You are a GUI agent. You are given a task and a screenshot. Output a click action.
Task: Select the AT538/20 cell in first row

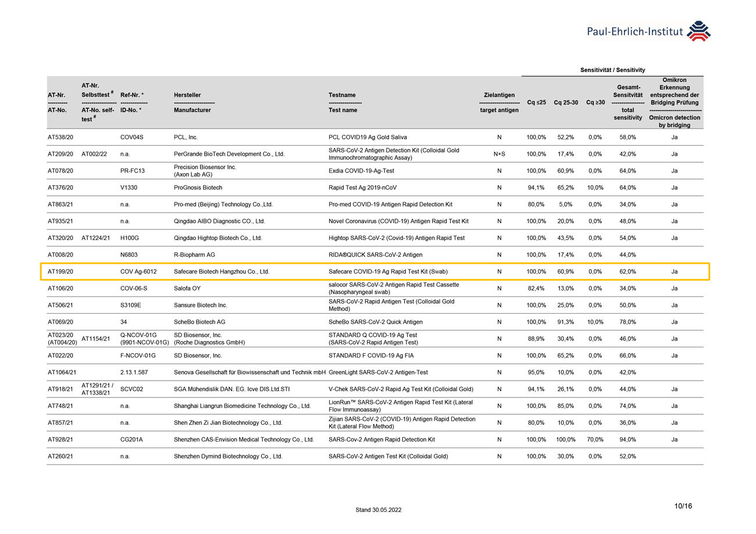[60, 137]
